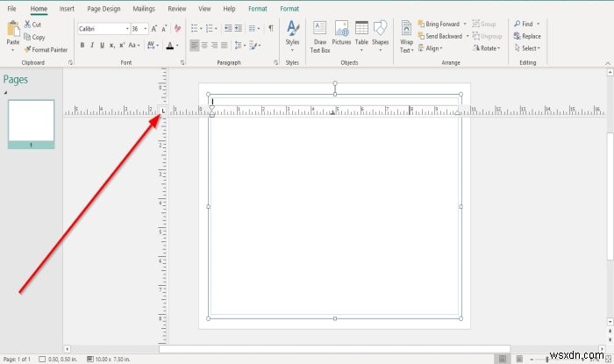
Task: Switch to single page view in status bar
Action: coord(503,359)
